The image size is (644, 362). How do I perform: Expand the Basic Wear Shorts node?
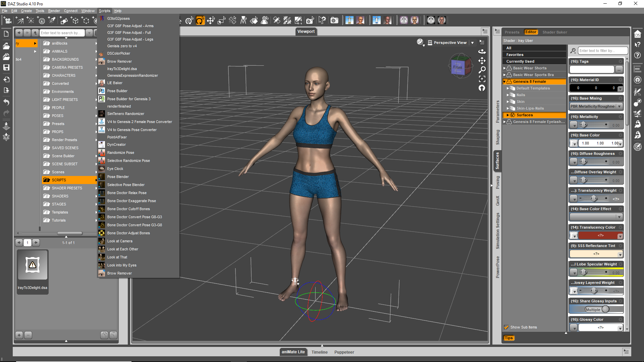tap(504, 68)
